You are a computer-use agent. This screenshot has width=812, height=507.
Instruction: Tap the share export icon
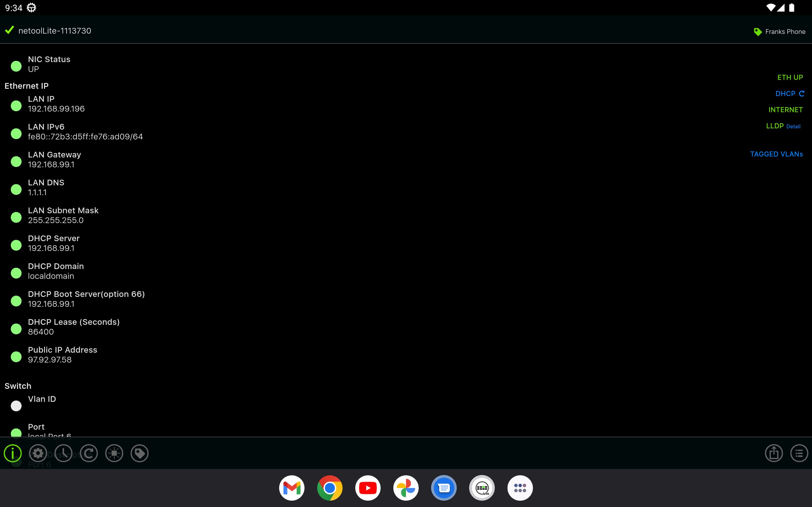[x=774, y=453]
